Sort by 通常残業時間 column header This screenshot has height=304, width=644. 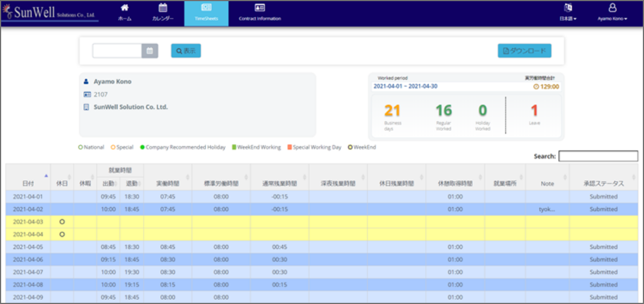(279, 177)
